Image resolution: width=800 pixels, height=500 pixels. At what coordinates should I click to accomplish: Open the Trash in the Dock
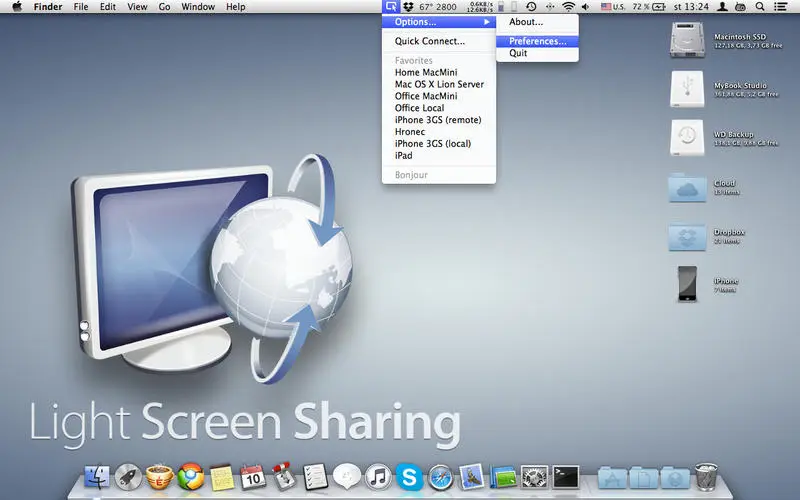point(706,477)
